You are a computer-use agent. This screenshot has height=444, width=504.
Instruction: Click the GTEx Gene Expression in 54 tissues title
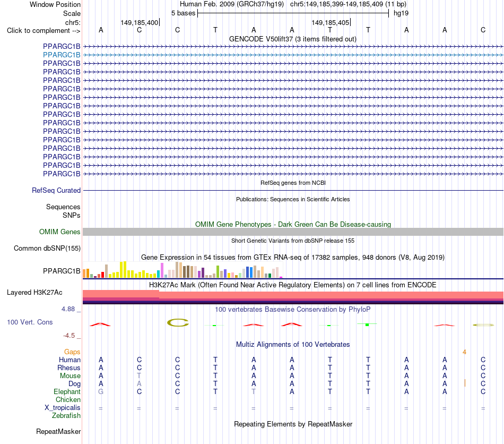coord(293,258)
